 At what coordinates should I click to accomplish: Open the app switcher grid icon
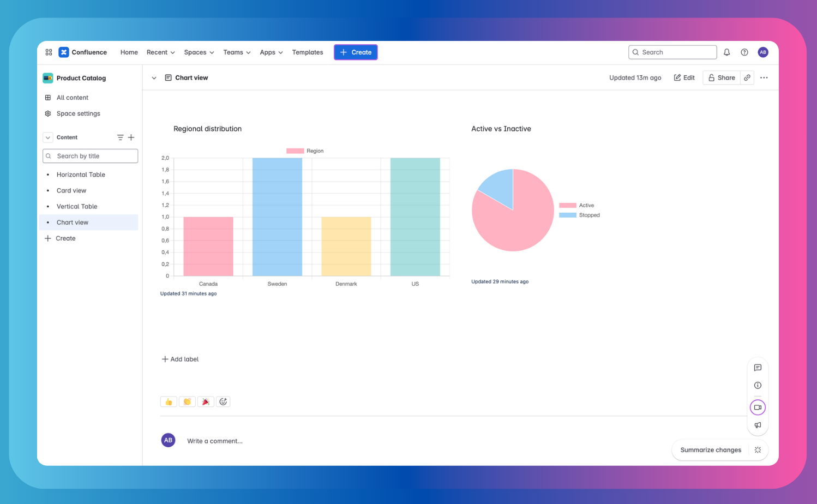49,52
